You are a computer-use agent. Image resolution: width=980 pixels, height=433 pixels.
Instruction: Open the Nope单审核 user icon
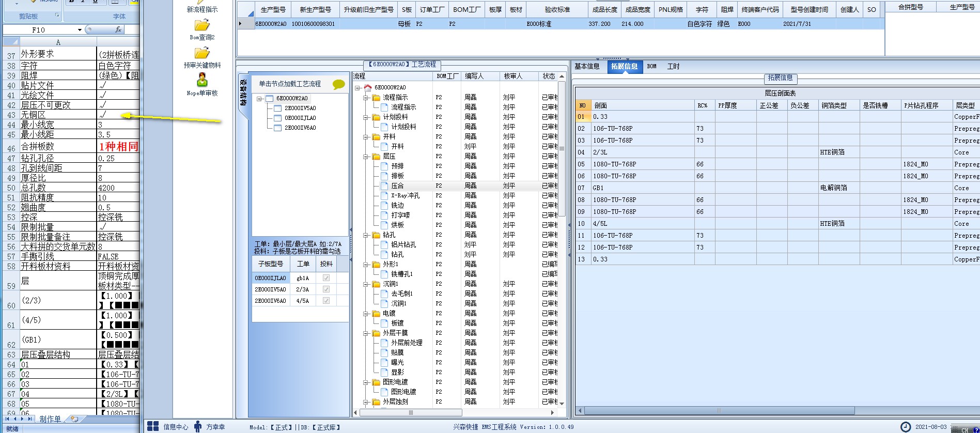(x=202, y=80)
